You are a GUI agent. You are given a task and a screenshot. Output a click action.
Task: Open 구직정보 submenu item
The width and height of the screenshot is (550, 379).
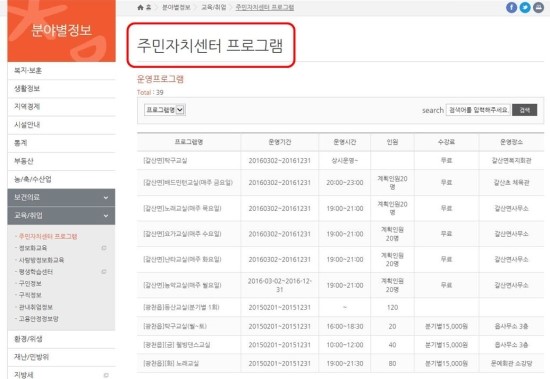[x=30, y=295]
